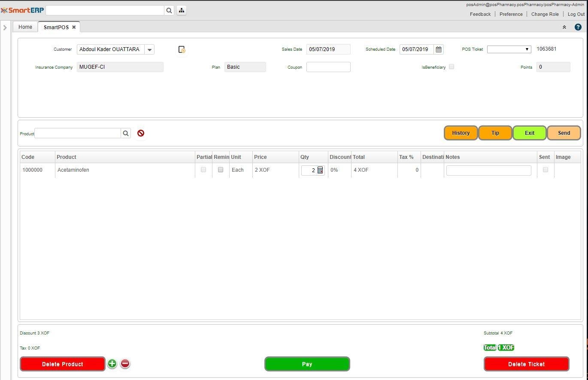Image resolution: width=588 pixels, height=380 pixels.
Task: Click the Image column header
Action: pyautogui.click(x=567, y=157)
